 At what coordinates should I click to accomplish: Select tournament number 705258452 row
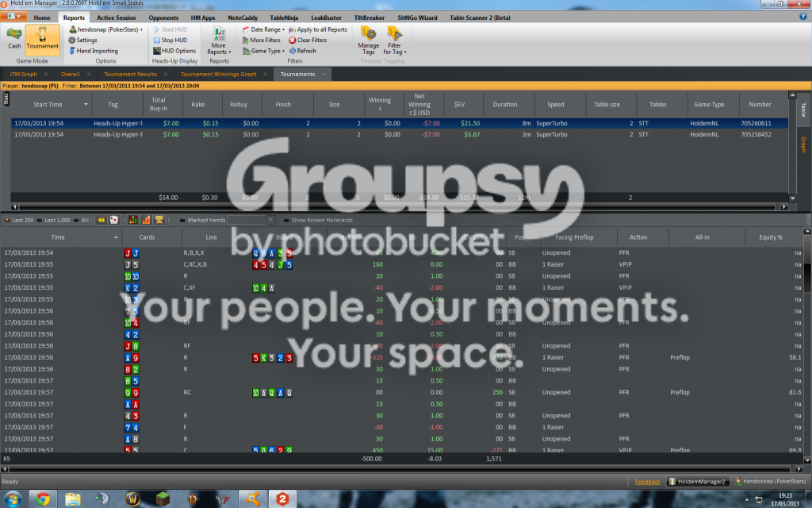pyautogui.click(x=399, y=134)
